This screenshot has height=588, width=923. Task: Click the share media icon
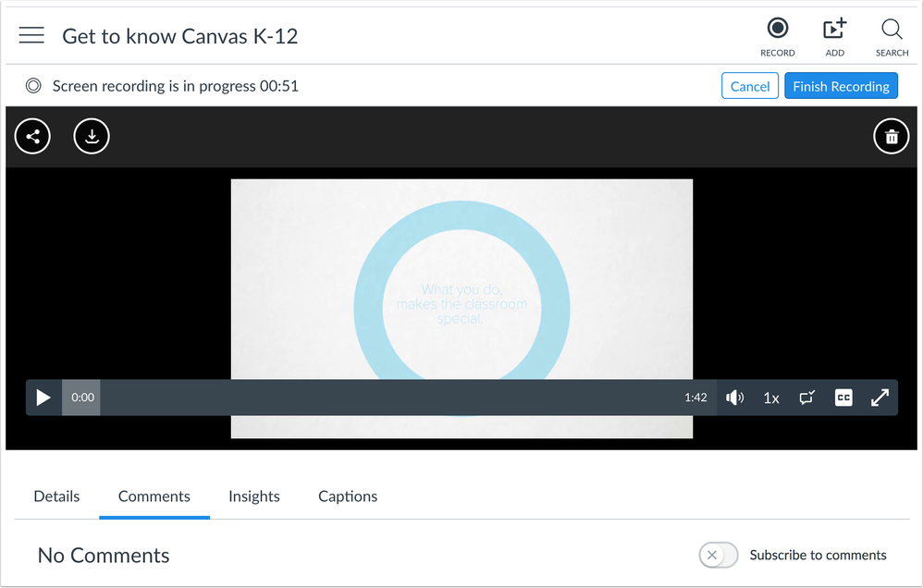pyautogui.click(x=33, y=137)
